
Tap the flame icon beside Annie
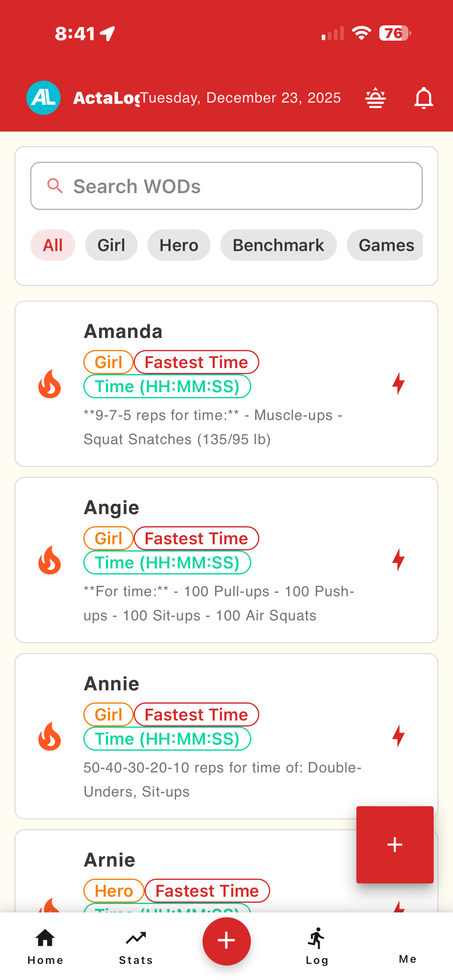[x=50, y=736]
